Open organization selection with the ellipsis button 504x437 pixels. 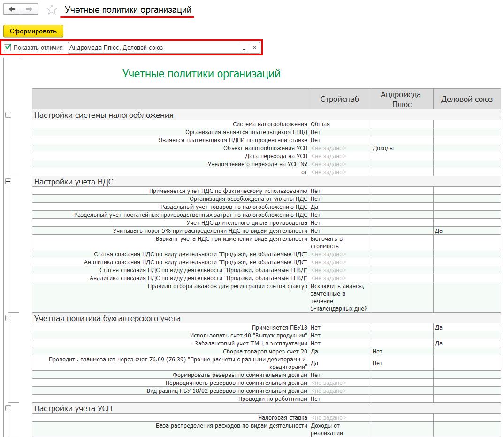click(x=244, y=48)
